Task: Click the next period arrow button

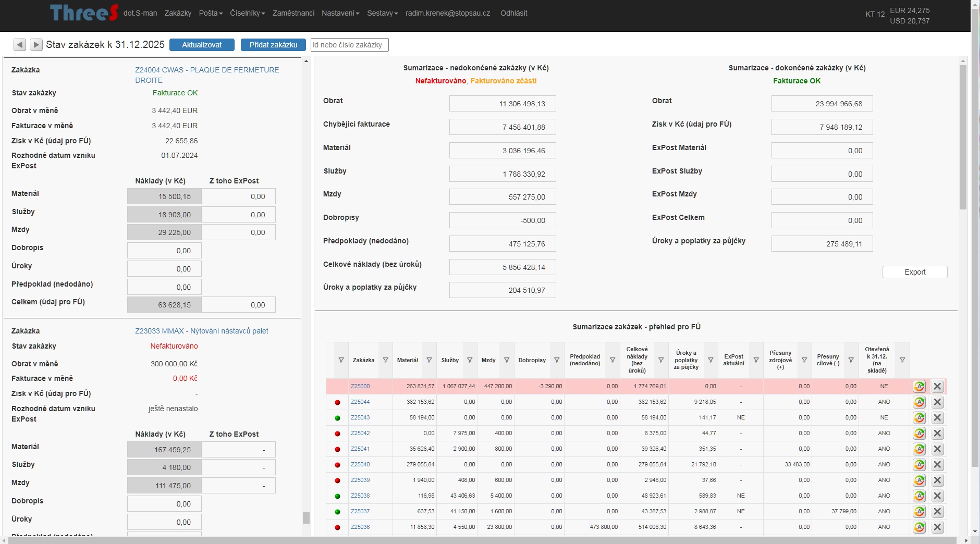Action: 36,45
